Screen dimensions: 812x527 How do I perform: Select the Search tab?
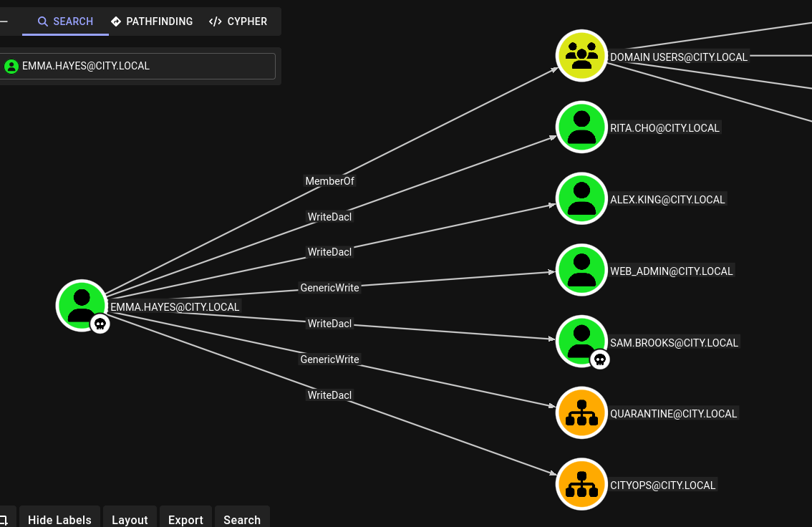click(x=65, y=21)
